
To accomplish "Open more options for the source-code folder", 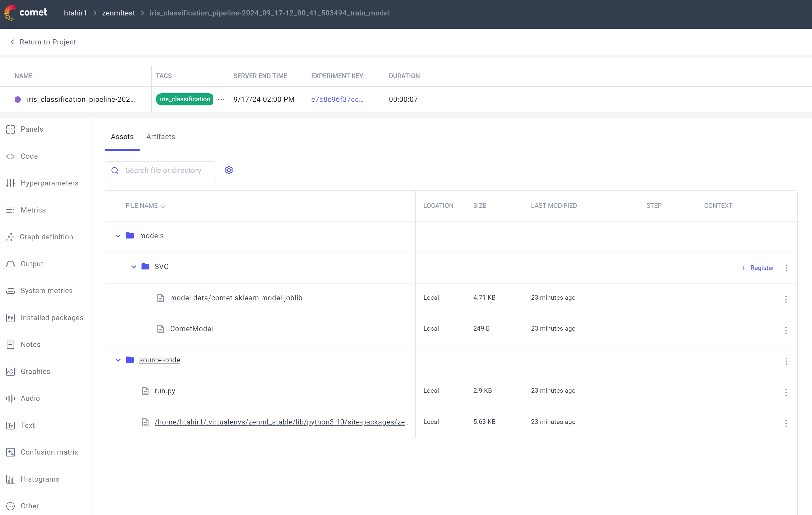I will [x=787, y=361].
